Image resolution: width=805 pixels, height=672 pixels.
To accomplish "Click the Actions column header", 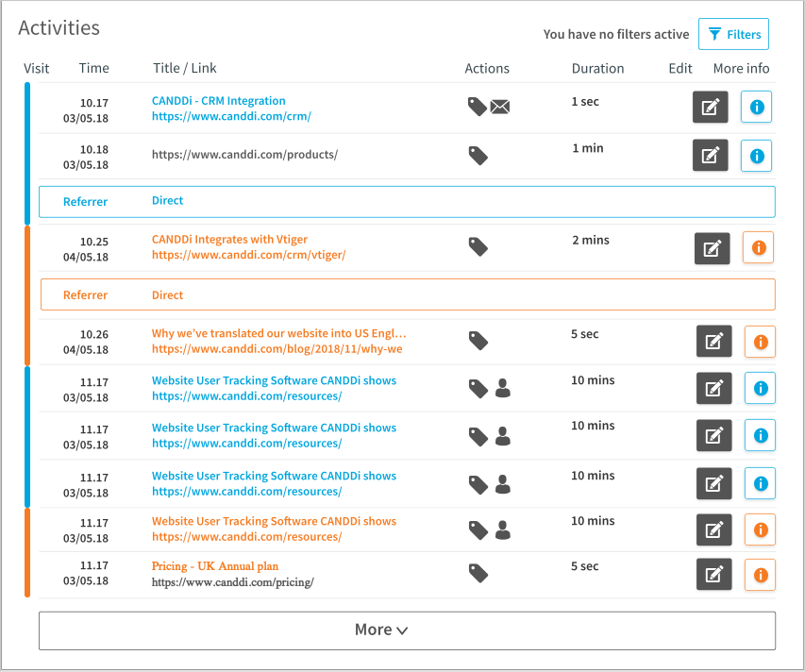I will click(x=487, y=68).
